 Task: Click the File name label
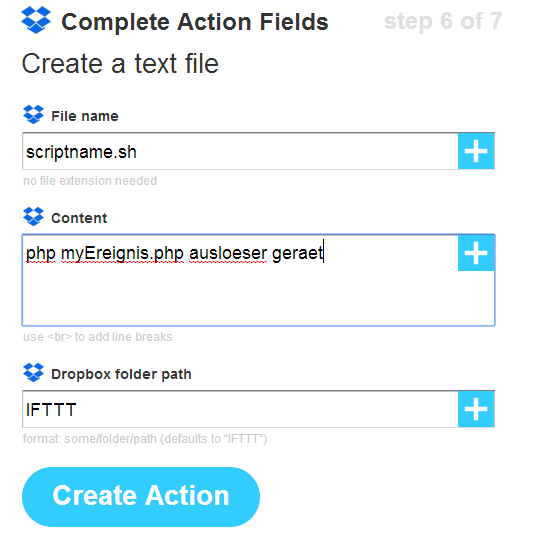pyautogui.click(x=85, y=116)
